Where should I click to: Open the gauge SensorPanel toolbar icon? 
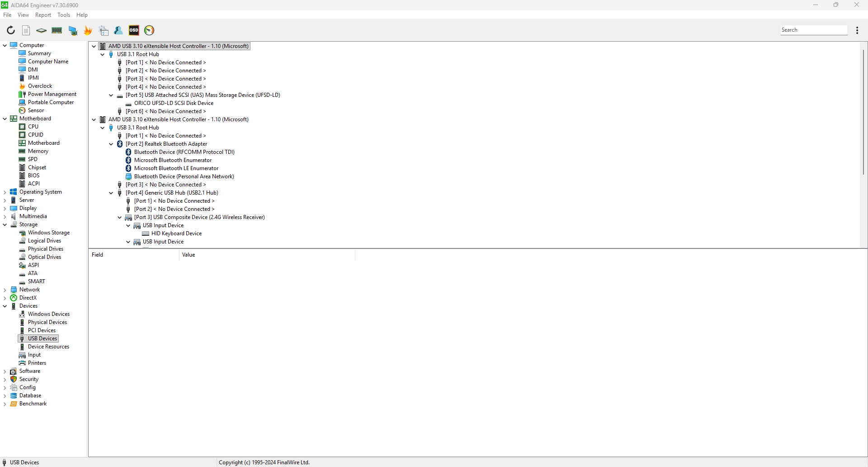click(x=149, y=30)
